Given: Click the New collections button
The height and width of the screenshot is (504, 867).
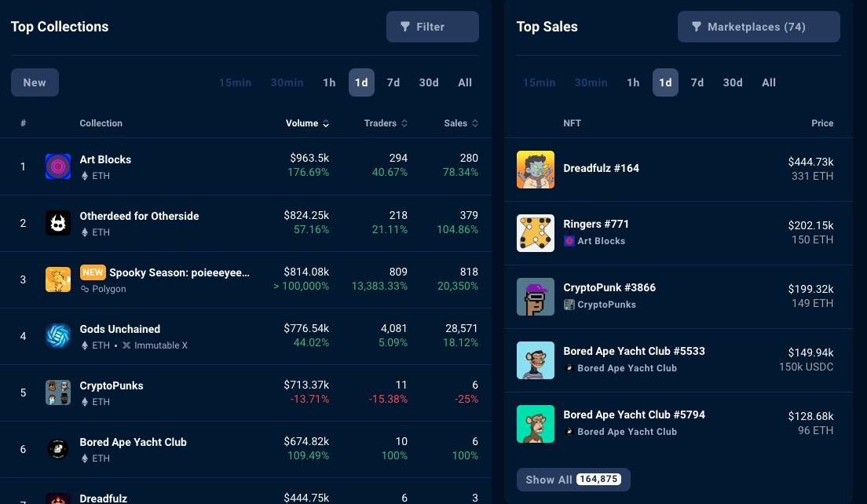Looking at the screenshot, I should [x=35, y=82].
